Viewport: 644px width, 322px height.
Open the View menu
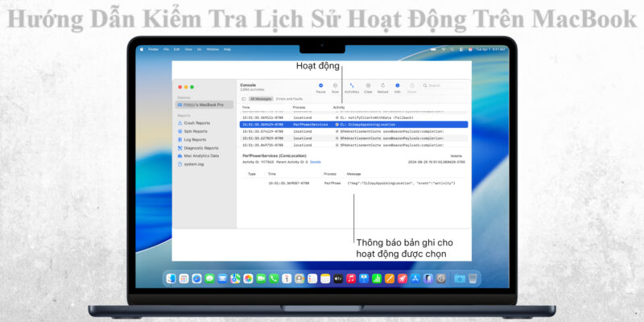pyautogui.click(x=188, y=49)
